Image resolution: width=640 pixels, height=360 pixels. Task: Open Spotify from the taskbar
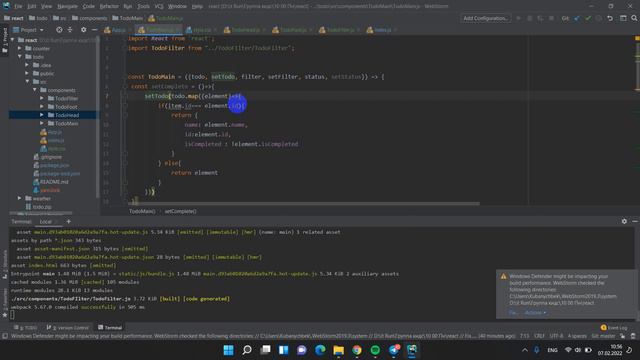pyautogui.click(x=375, y=350)
